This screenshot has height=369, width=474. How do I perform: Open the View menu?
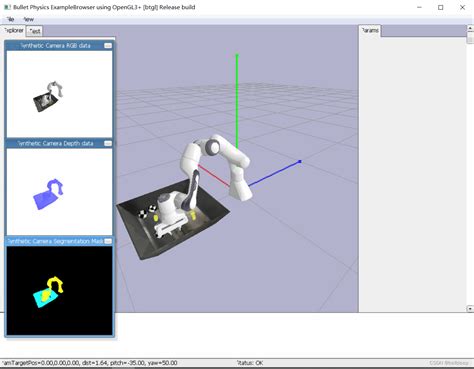(x=29, y=19)
